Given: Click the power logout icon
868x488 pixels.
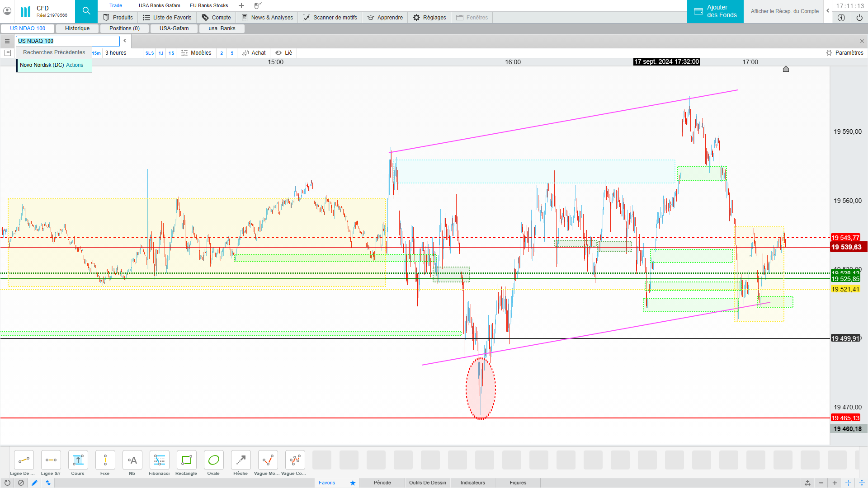Looking at the screenshot, I should point(859,18).
